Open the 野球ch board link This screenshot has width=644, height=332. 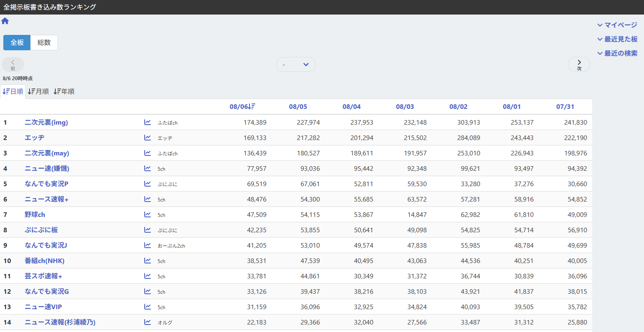35,215
